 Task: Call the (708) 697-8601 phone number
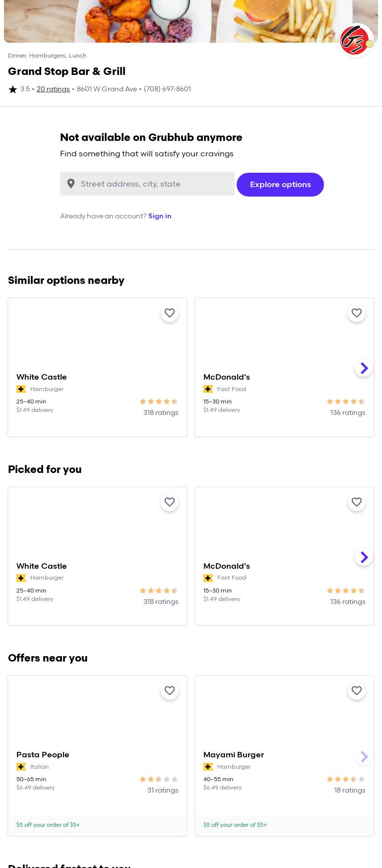[x=167, y=89]
